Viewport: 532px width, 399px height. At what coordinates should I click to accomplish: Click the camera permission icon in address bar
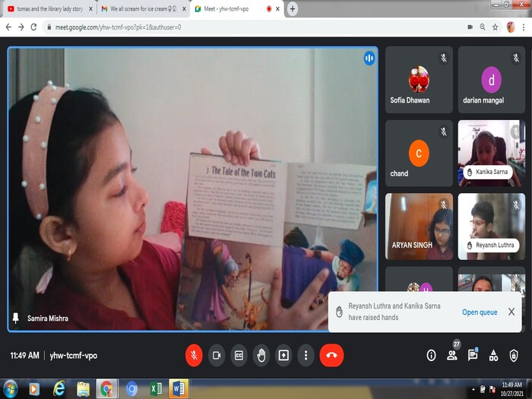470,27
